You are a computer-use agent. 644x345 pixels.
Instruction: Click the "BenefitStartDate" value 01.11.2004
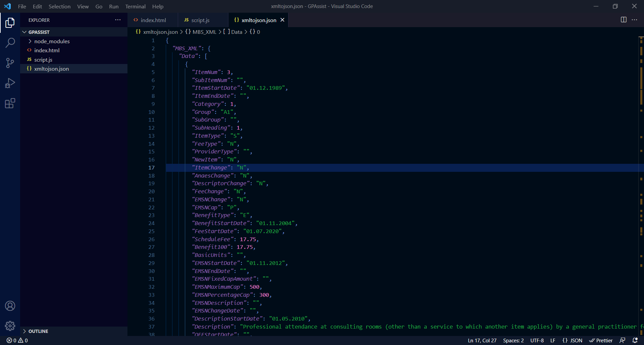click(x=275, y=223)
